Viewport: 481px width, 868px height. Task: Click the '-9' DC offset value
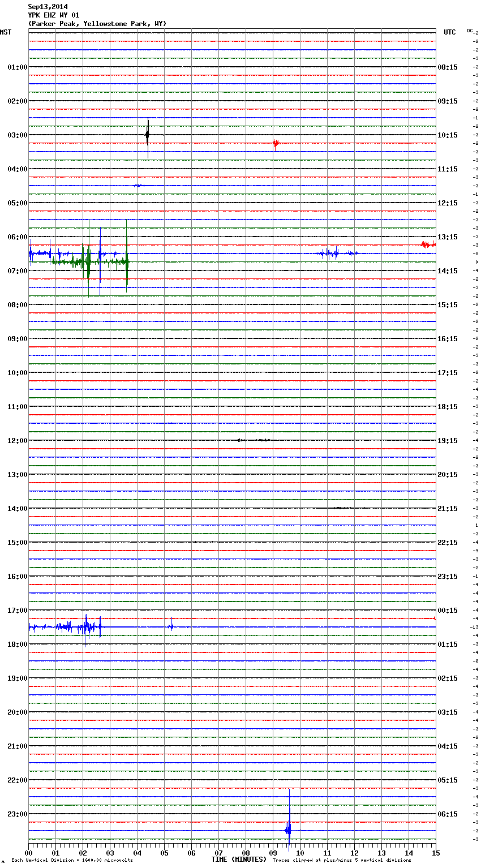(x=476, y=551)
